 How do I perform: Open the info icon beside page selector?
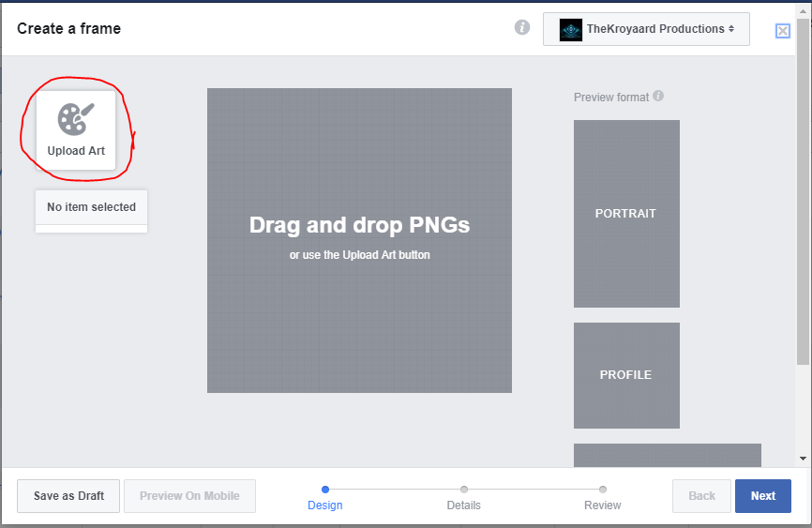pos(522,27)
